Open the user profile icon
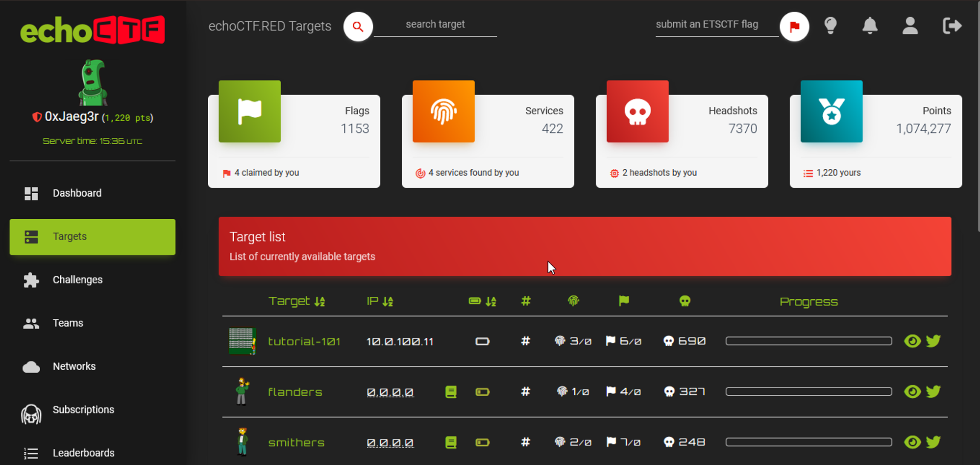The width and height of the screenshot is (980, 465). (x=910, y=26)
